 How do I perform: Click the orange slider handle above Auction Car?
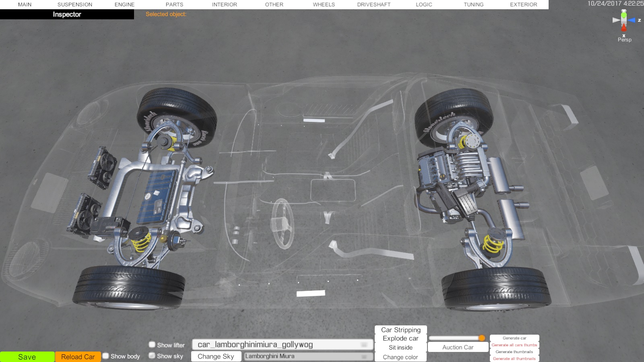481,338
